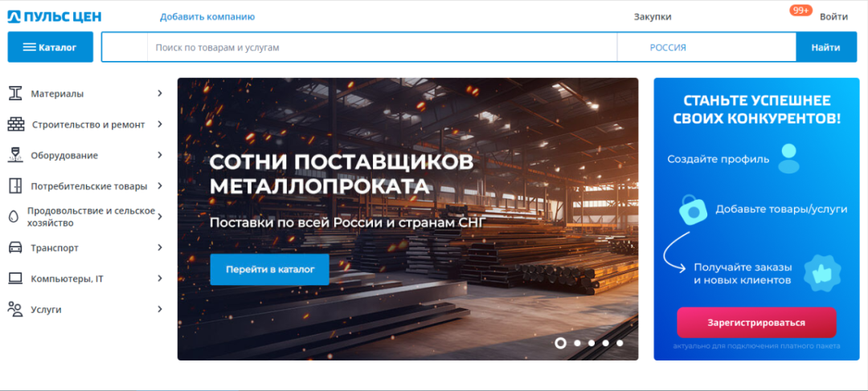Select the fourth carousel slide dot

pyautogui.click(x=606, y=343)
